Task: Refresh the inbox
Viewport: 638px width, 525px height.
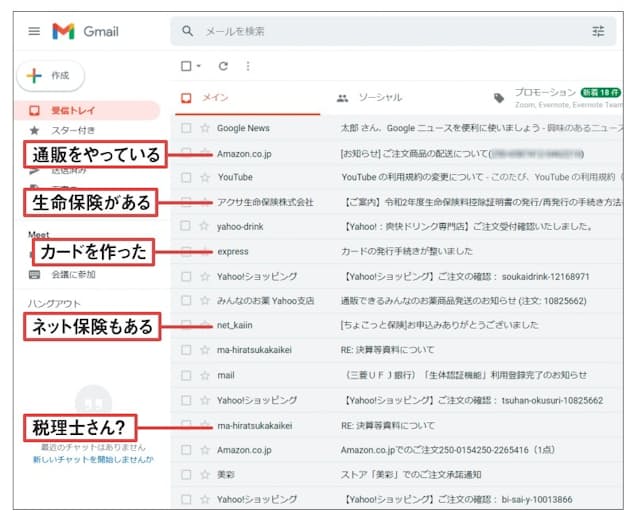Action: (x=223, y=66)
